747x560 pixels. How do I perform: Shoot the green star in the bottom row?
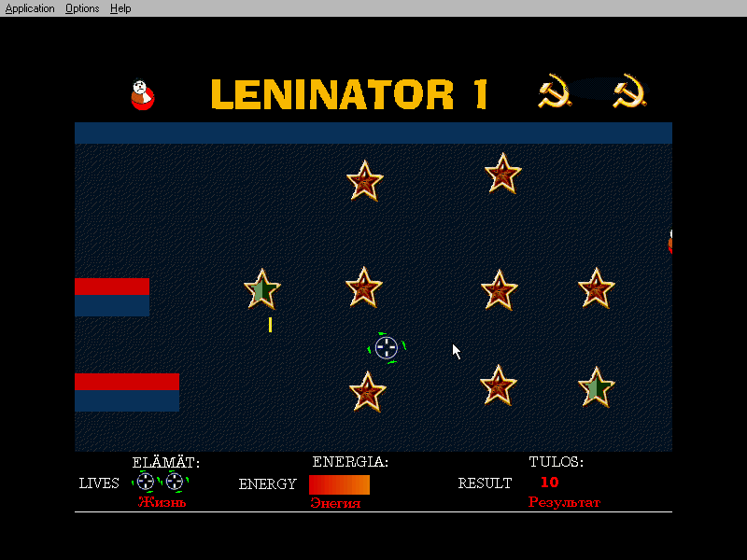click(596, 387)
